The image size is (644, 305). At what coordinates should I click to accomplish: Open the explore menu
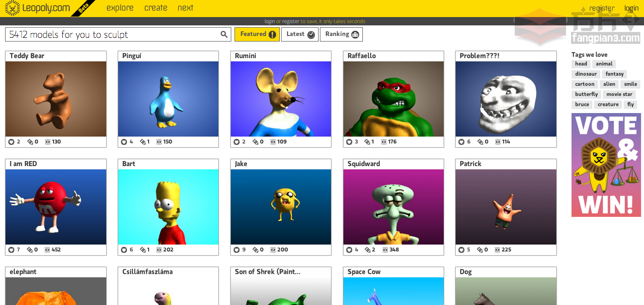click(x=120, y=8)
